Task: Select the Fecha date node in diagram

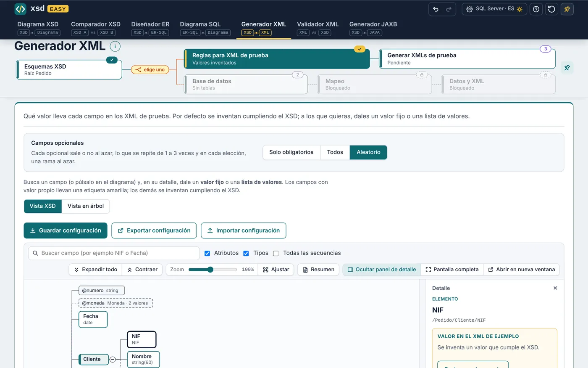Action: coord(93,319)
